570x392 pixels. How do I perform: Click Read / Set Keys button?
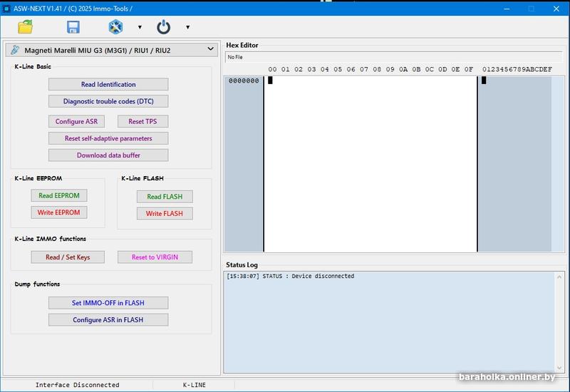(68, 257)
